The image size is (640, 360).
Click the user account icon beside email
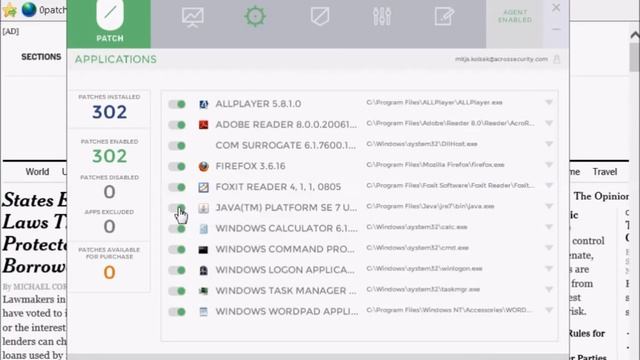(556, 59)
